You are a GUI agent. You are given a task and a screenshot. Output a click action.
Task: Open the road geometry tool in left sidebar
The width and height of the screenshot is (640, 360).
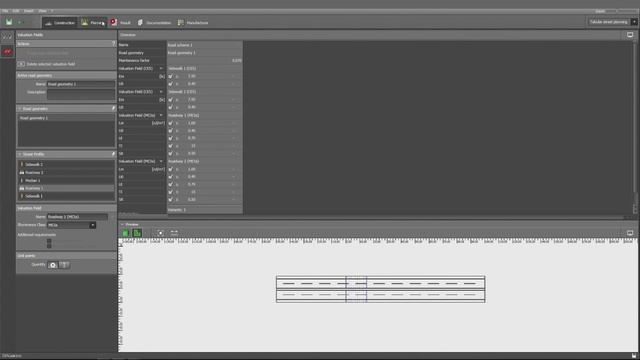[x=7, y=37]
